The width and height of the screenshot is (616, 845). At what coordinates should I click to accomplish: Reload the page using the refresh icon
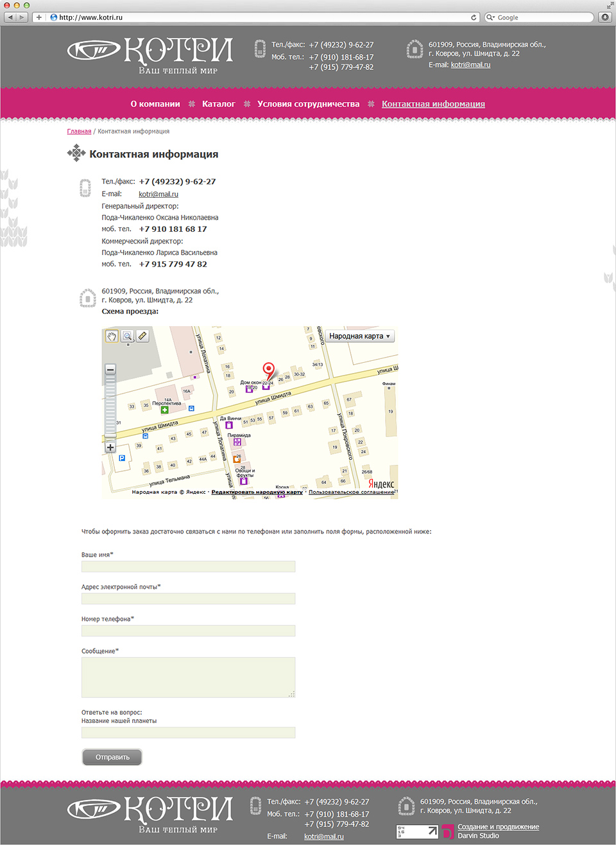pyautogui.click(x=474, y=17)
